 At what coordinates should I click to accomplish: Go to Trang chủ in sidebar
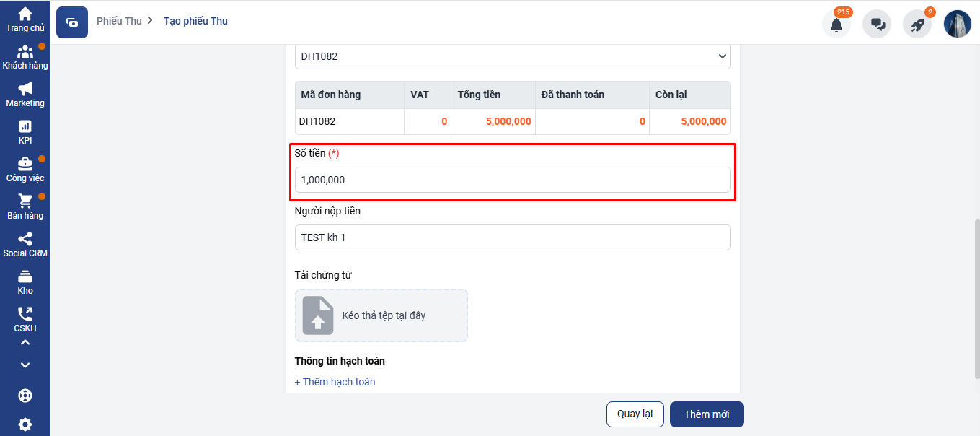[x=25, y=19]
